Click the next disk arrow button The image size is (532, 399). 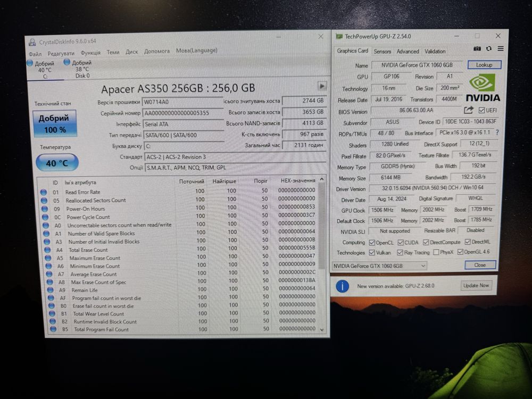(322, 86)
